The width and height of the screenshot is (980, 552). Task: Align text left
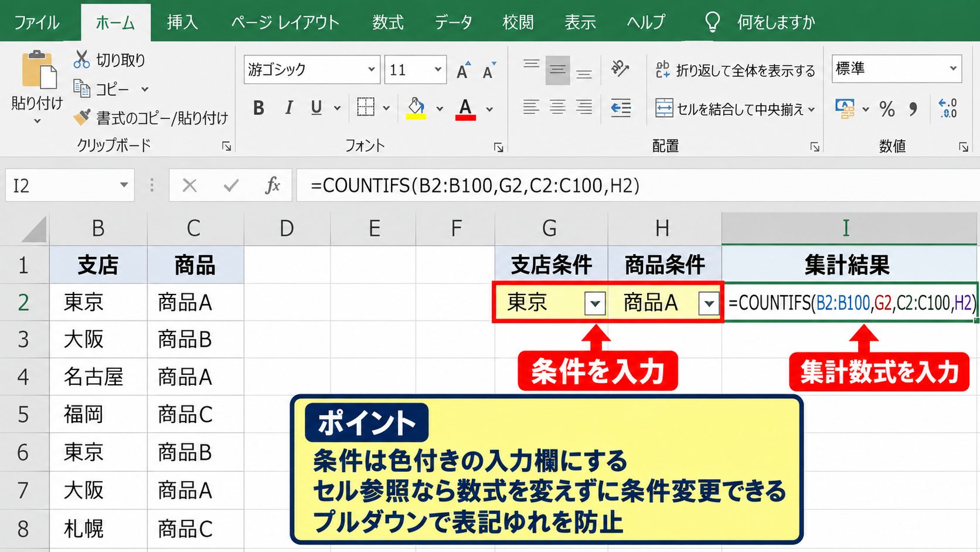[x=531, y=107]
